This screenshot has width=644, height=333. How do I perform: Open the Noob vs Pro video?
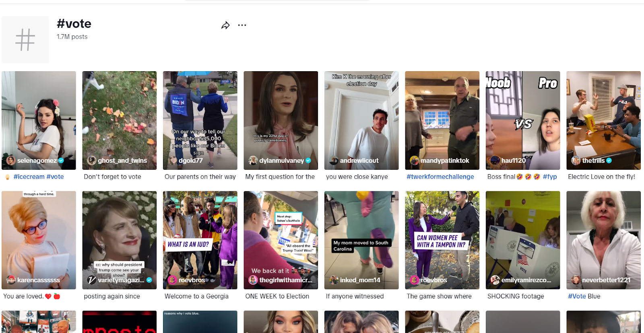tap(523, 120)
